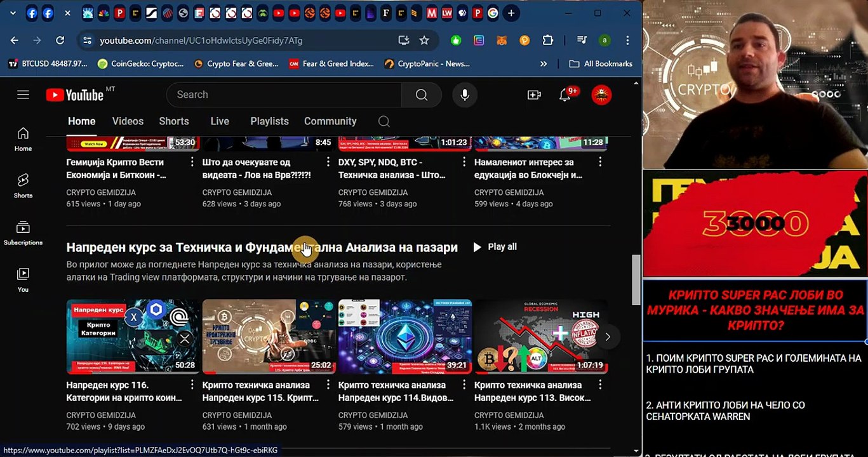
Task: Click the browser address bar URL
Action: pos(201,40)
